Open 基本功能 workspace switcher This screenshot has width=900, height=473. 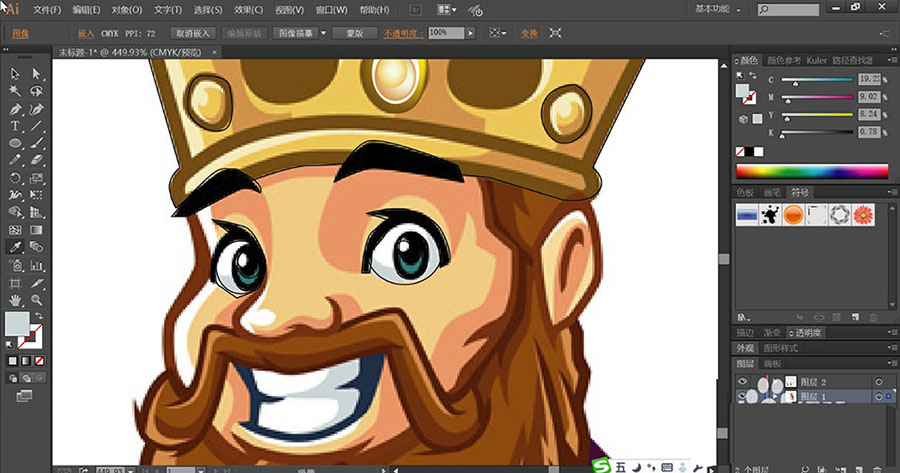(717, 9)
